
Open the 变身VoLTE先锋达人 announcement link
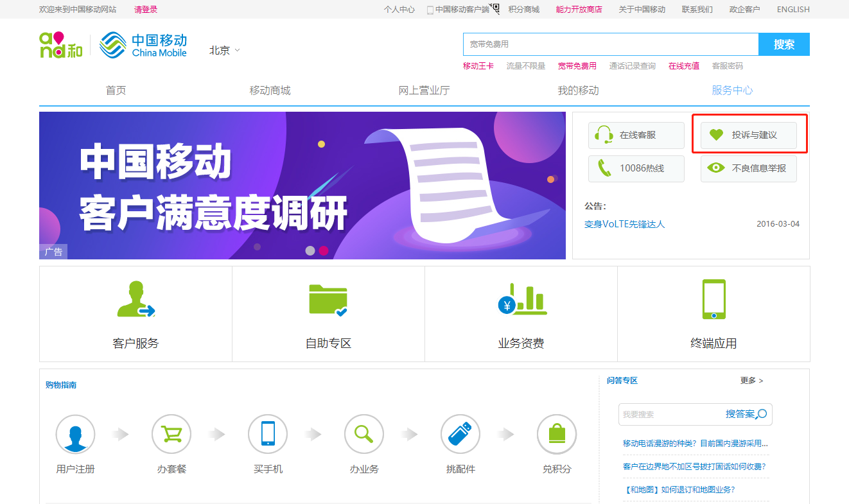click(624, 223)
